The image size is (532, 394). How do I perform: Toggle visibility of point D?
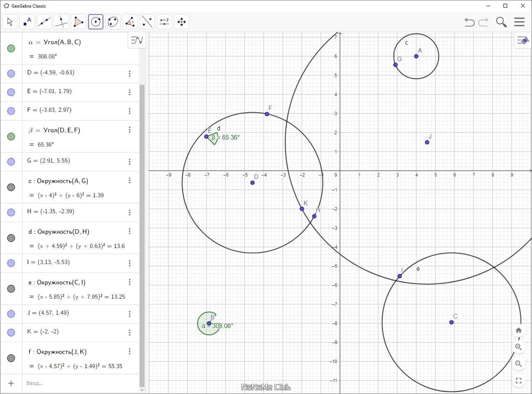(11, 74)
